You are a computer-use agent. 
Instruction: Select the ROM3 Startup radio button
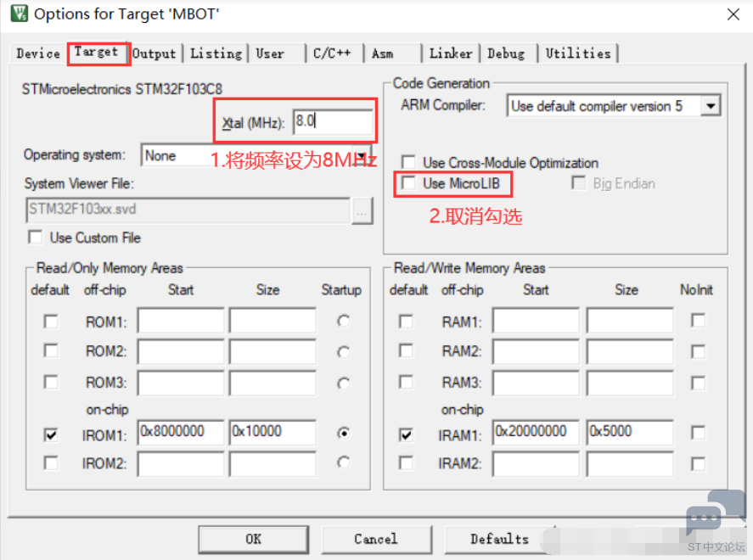click(x=343, y=383)
